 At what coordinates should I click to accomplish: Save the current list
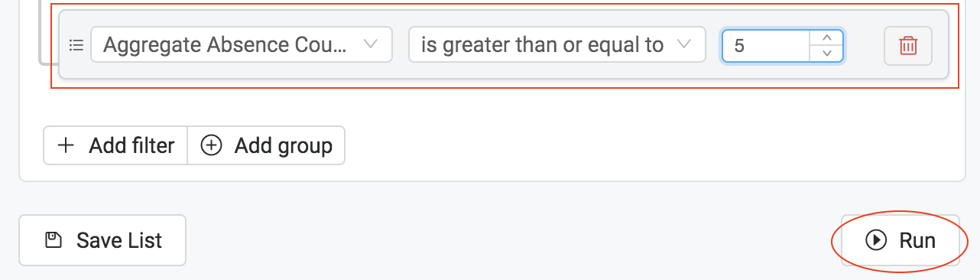(102, 240)
